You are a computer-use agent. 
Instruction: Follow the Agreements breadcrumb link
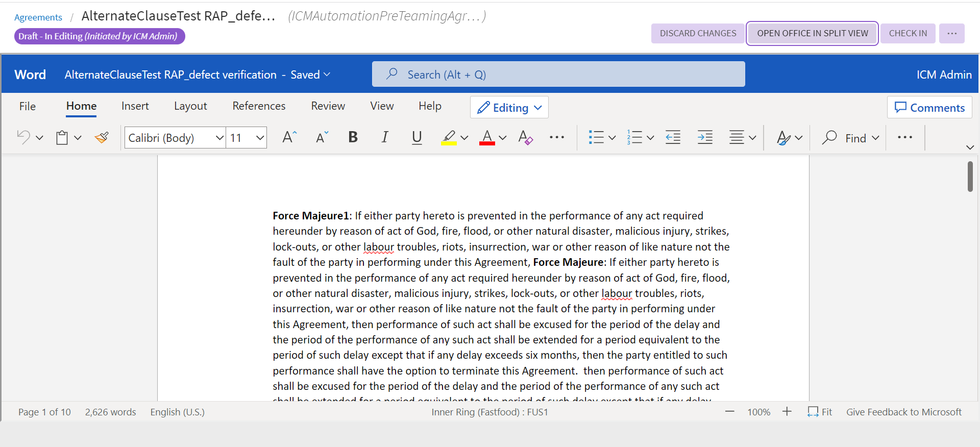pyautogui.click(x=38, y=17)
